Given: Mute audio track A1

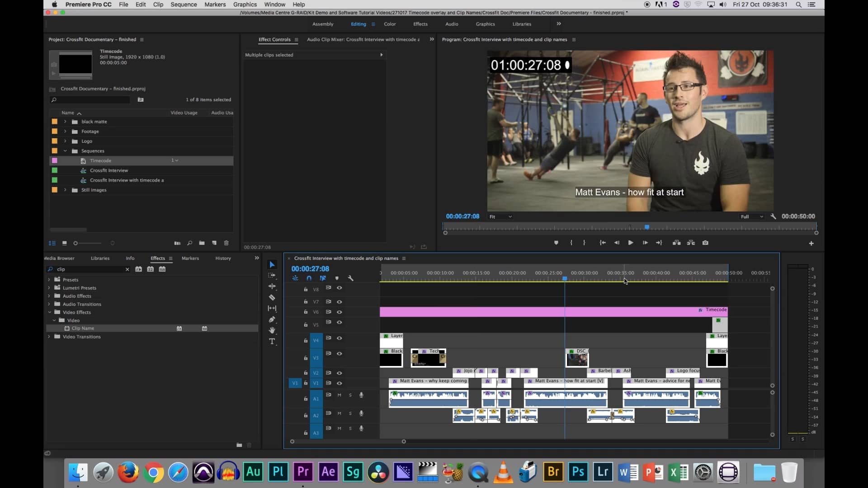Looking at the screenshot, I should click(x=340, y=395).
